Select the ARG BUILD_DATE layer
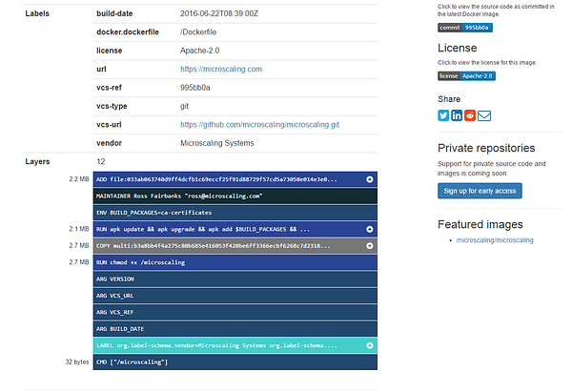 click(235, 329)
